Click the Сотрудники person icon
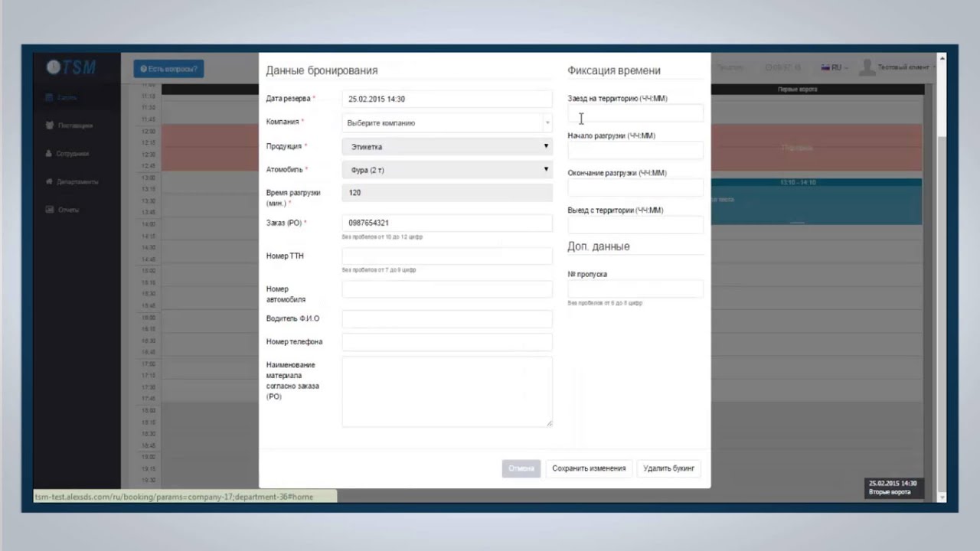The height and width of the screenshot is (551, 980). coord(49,154)
